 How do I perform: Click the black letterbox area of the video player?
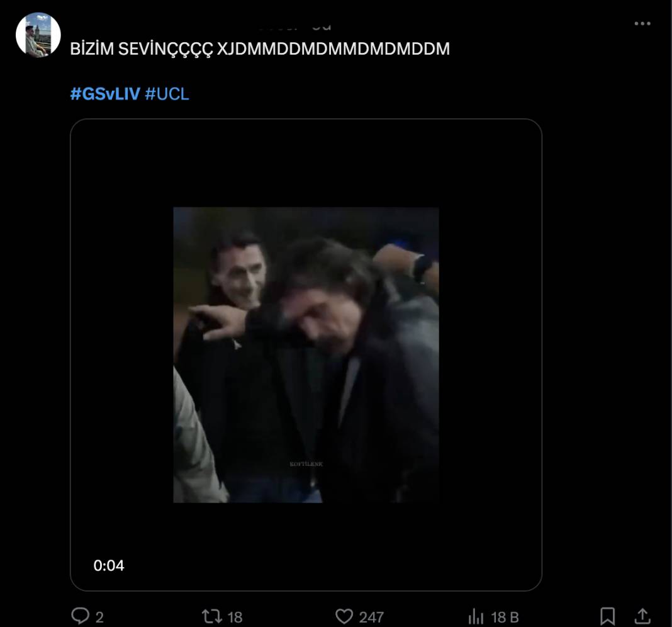point(120,353)
